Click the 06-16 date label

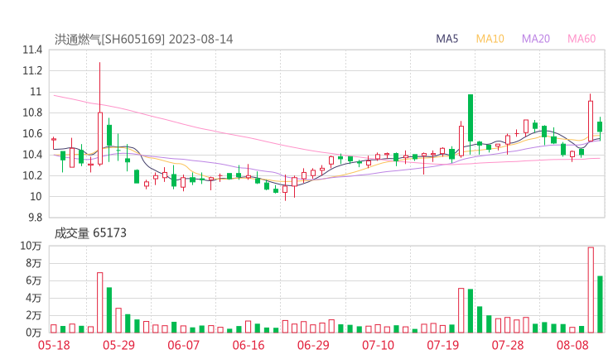click(249, 345)
